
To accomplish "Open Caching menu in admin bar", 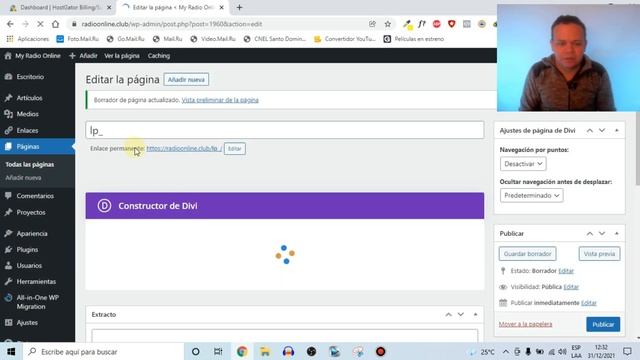I will (x=159, y=56).
